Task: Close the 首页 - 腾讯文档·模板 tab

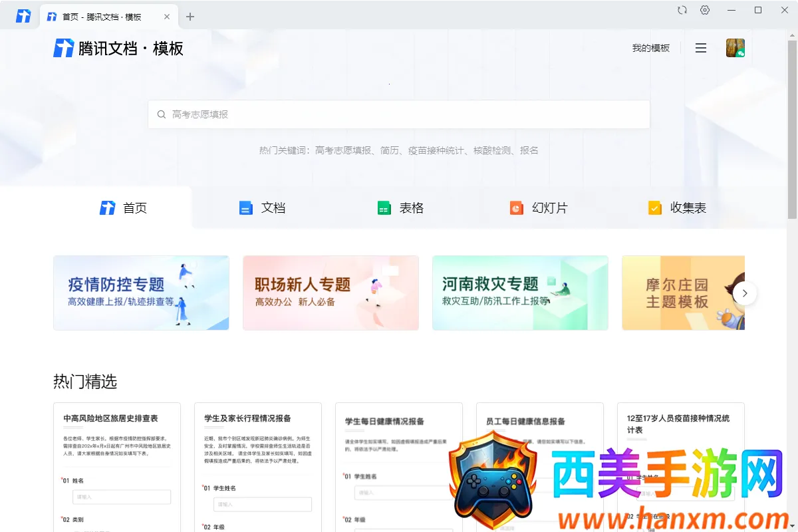Action: pyautogui.click(x=167, y=17)
